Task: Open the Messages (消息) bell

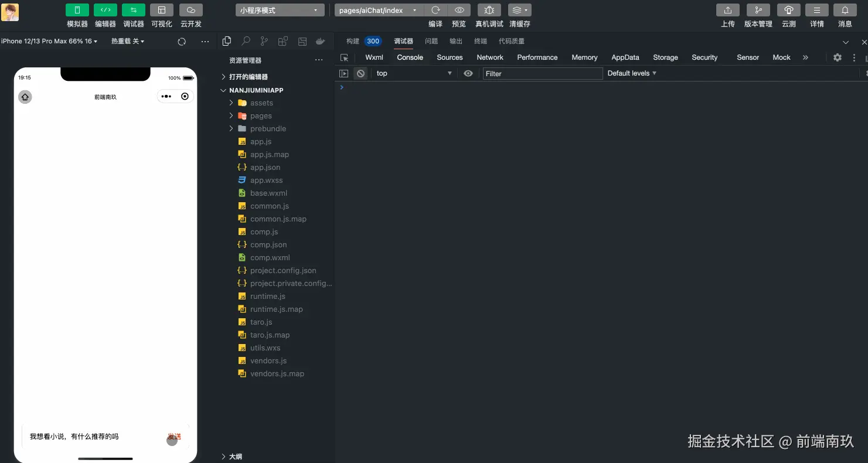Action: click(845, 10)
